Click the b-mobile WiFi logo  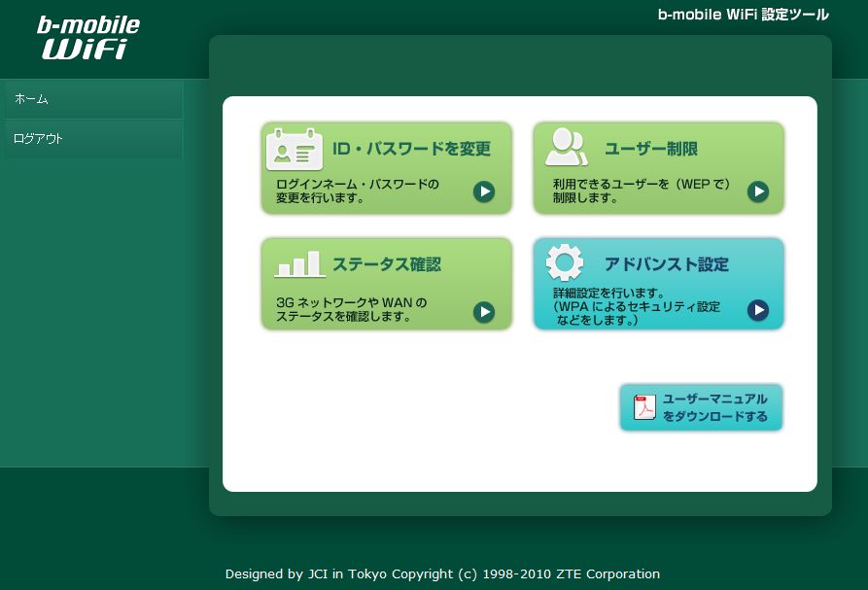coord(88,38)
